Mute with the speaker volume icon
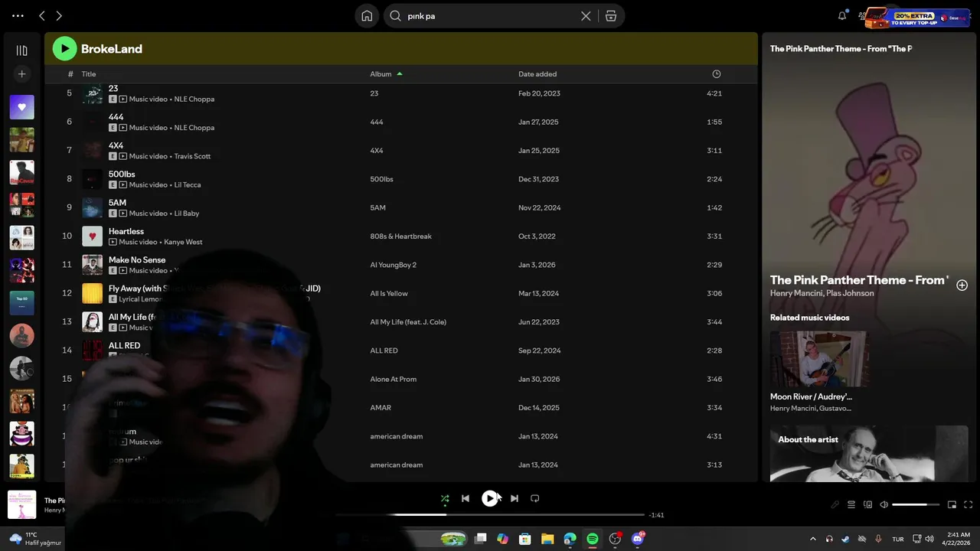The width and height of the screenshot is (980, 551). coord(884,504)
